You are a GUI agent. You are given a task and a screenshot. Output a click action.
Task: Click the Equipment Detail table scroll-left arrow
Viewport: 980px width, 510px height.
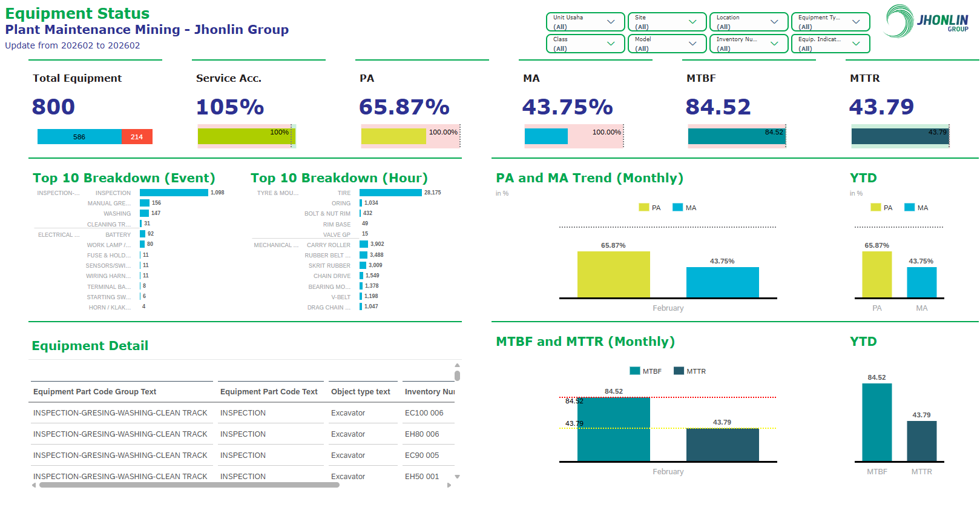34,485
